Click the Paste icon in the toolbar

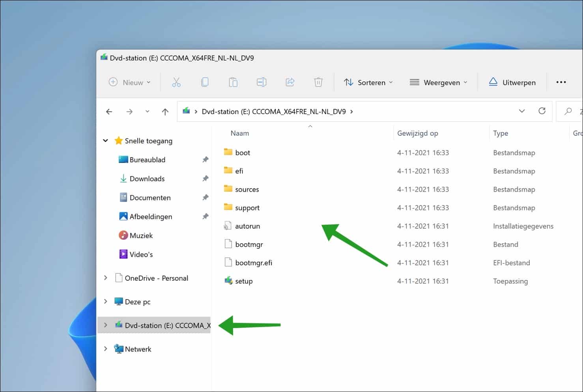[x=233, y=82]
